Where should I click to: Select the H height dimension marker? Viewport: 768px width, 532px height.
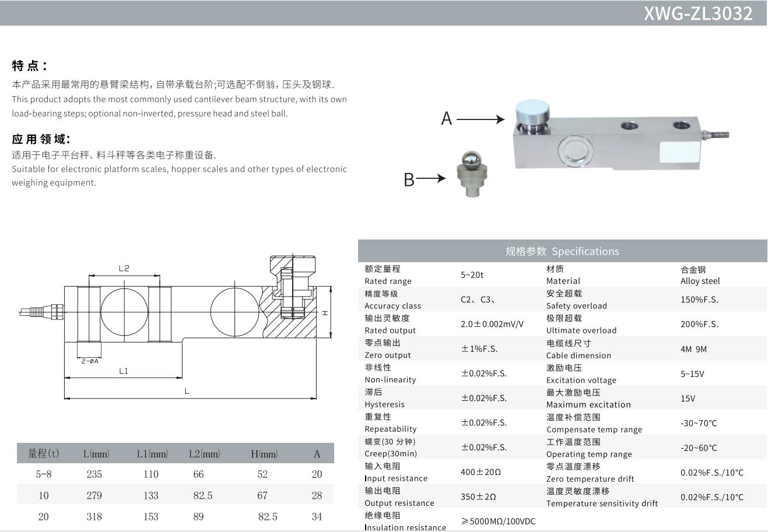(x=325, y=313)
